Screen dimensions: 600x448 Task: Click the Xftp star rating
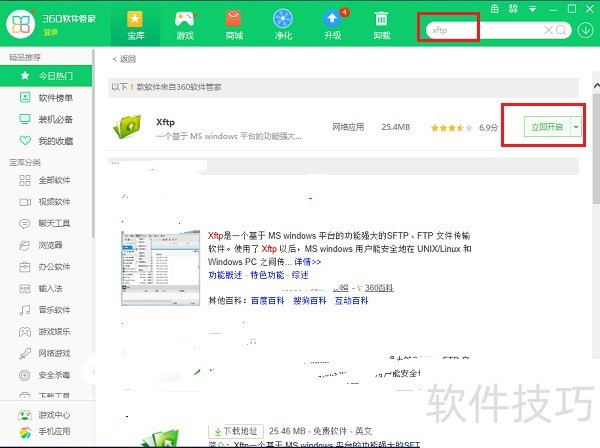tap(452, 128)
